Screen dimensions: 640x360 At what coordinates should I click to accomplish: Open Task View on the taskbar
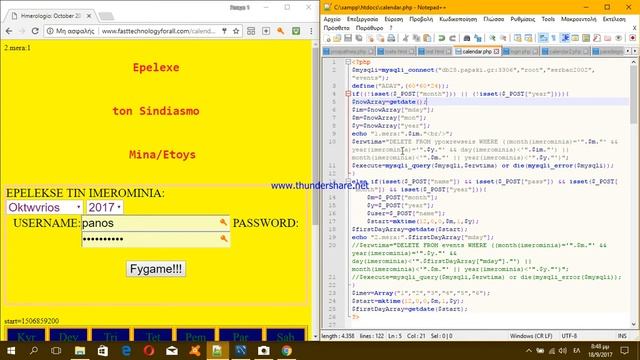[x=56, y=351]
